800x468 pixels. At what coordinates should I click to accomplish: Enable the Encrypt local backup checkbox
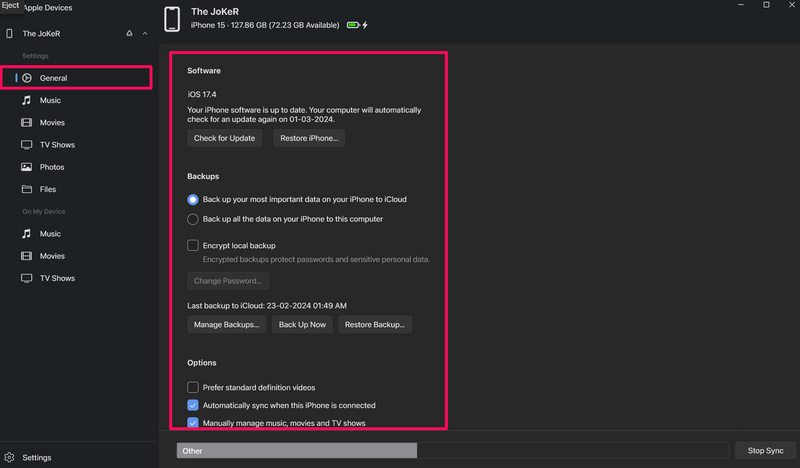tap(193, 245)
